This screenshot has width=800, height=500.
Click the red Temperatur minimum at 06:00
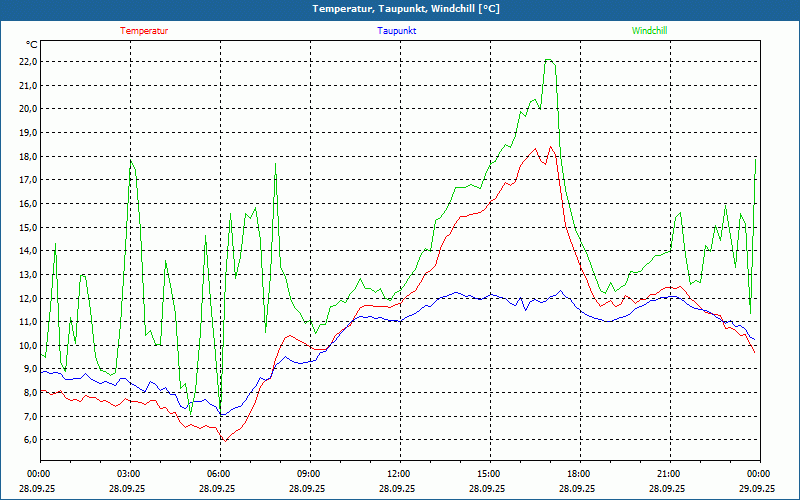[224, 440]
